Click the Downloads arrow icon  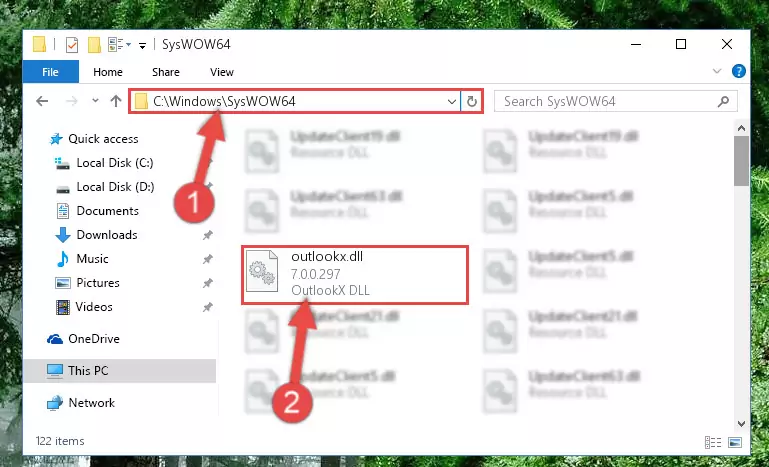(x=63, y=235)
